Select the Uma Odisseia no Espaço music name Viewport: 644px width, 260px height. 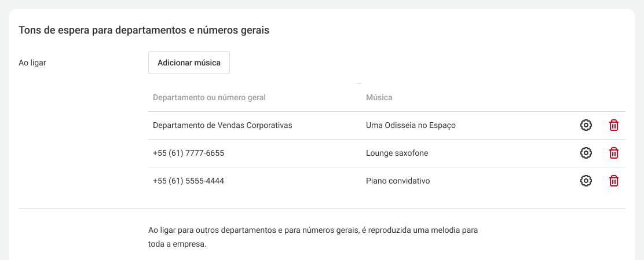point(411,125)
